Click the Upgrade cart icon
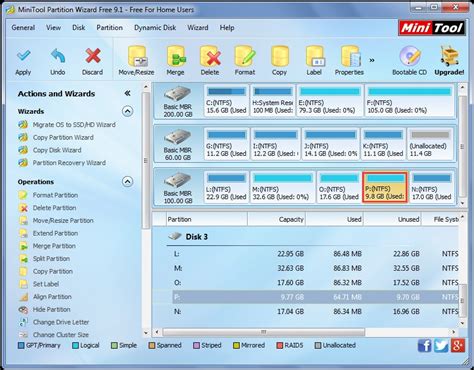 click(x=449, y=56)
